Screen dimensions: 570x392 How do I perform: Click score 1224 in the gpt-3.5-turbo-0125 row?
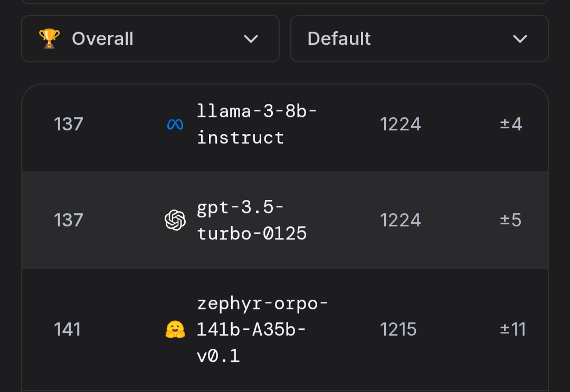pyautogui.click(x=400, y=220)
